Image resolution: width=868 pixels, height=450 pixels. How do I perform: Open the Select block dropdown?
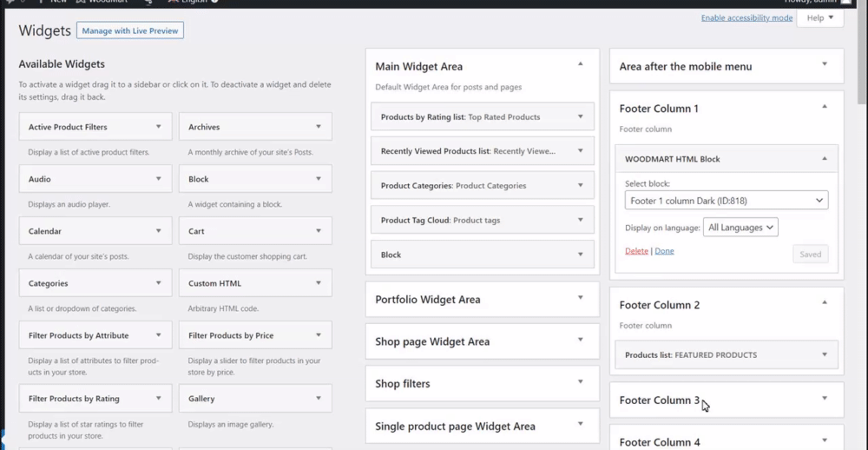[726, 201]
